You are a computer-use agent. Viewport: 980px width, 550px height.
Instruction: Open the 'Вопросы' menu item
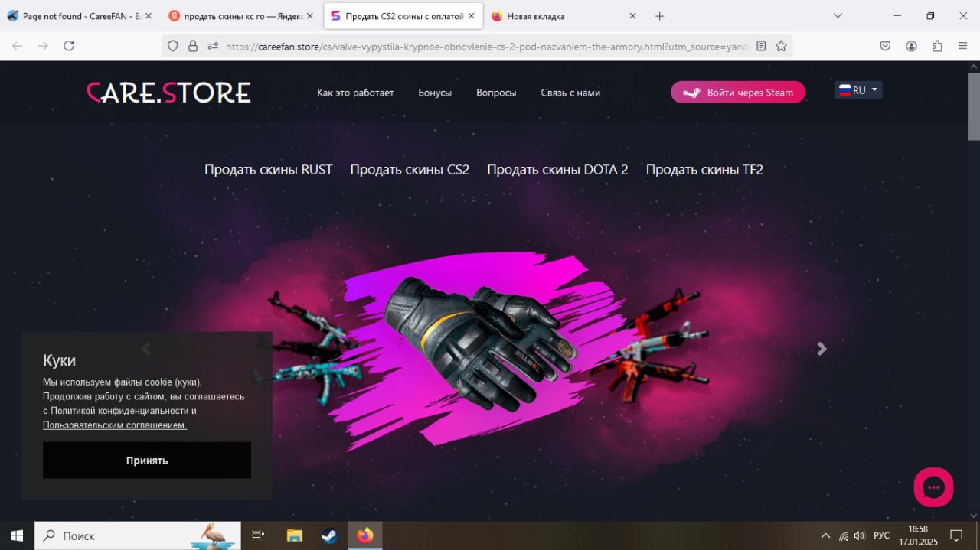click(496, 93)
